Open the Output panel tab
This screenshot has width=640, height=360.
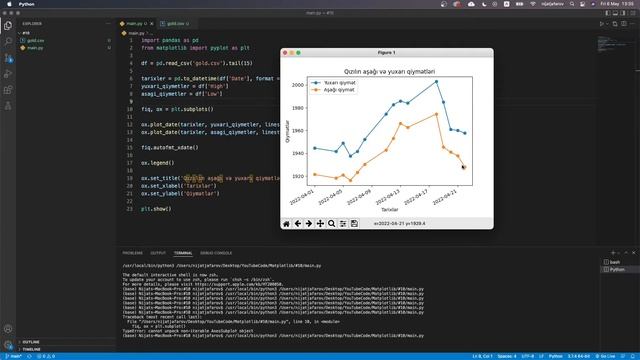pyautogui.click(x=158, y=253)
